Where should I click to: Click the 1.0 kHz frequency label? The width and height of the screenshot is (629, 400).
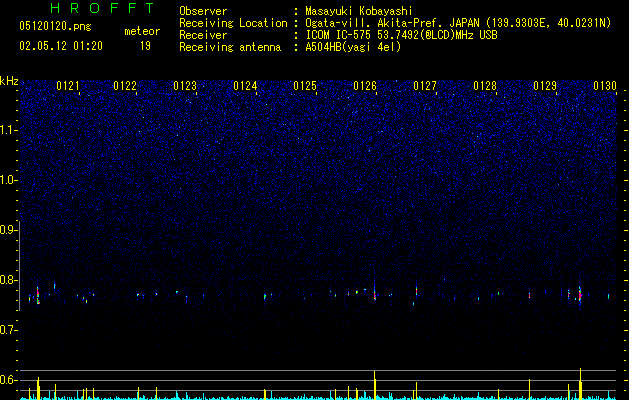9,180
